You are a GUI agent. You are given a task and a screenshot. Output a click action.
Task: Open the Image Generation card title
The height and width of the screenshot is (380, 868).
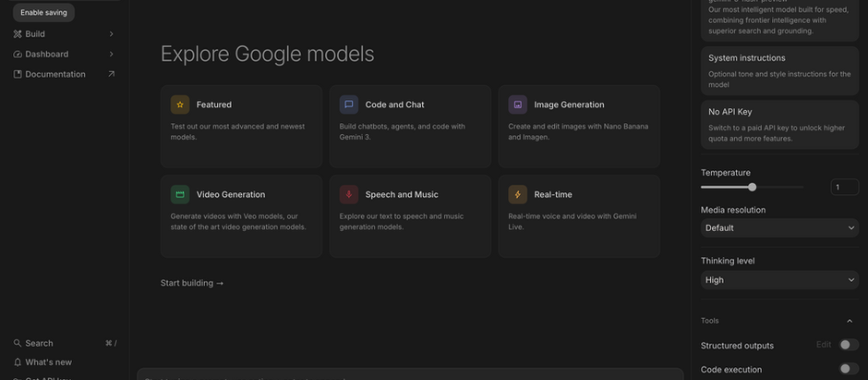[x=569, y=104]
